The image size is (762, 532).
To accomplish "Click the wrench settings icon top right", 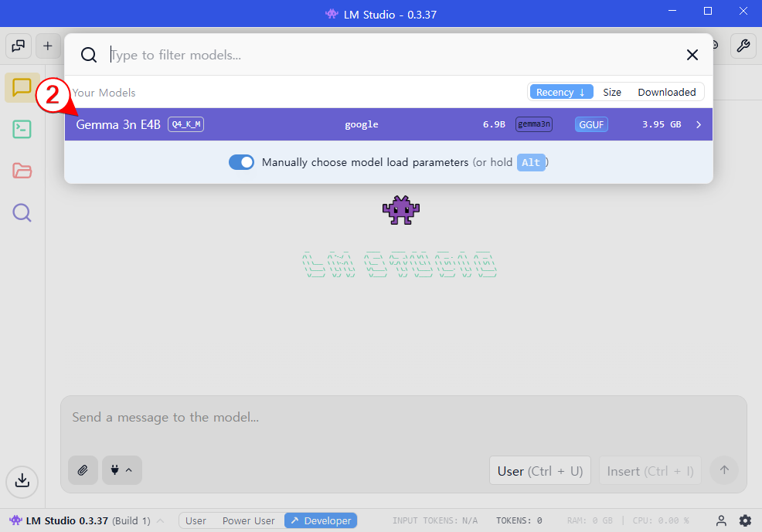I will (x=743, y=46).
